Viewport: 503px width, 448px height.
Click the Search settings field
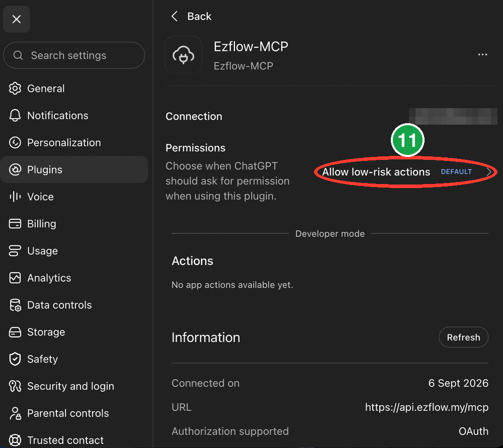coord(74,55)
